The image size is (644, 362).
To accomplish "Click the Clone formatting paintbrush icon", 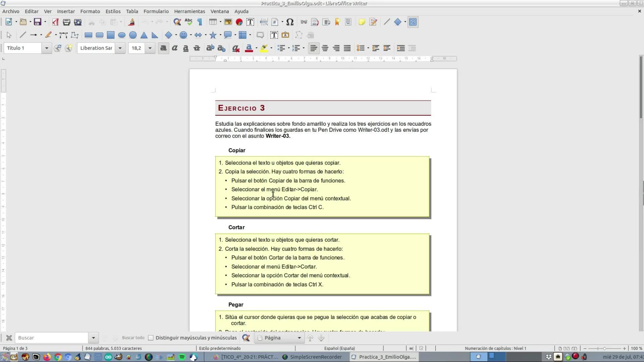I will (x=131, y=22).
